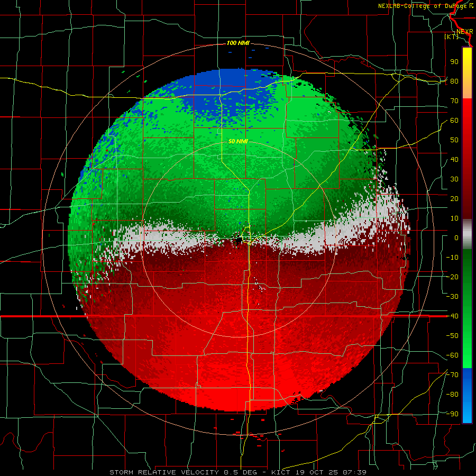The image size is (476, 476).
Task: Click the 50 NMI range ring label
Action: 238,141
